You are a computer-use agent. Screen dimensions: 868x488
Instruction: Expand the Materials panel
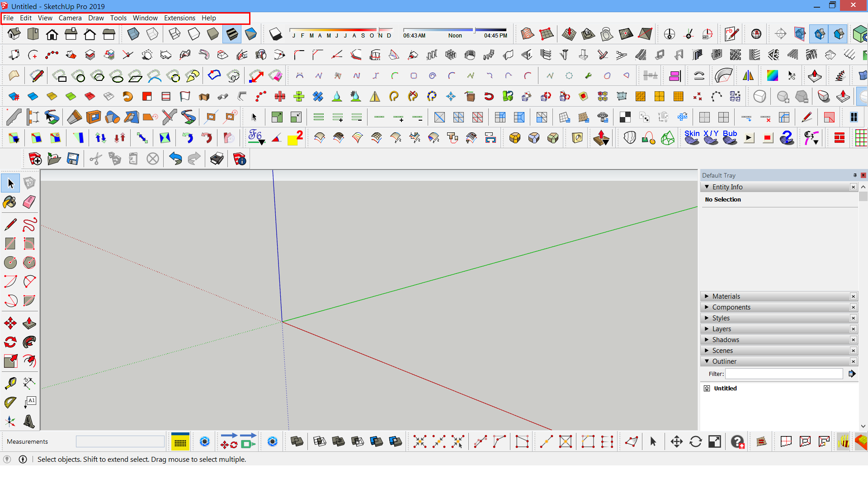726,296
